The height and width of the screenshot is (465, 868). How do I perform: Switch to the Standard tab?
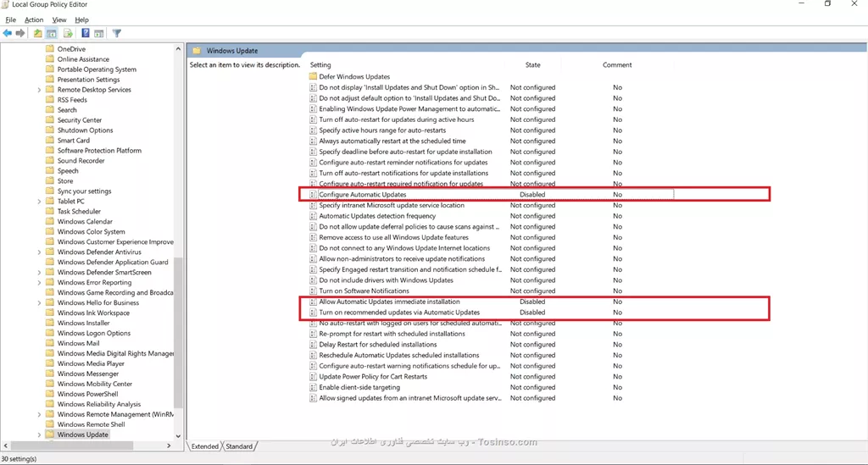point(239,446)
